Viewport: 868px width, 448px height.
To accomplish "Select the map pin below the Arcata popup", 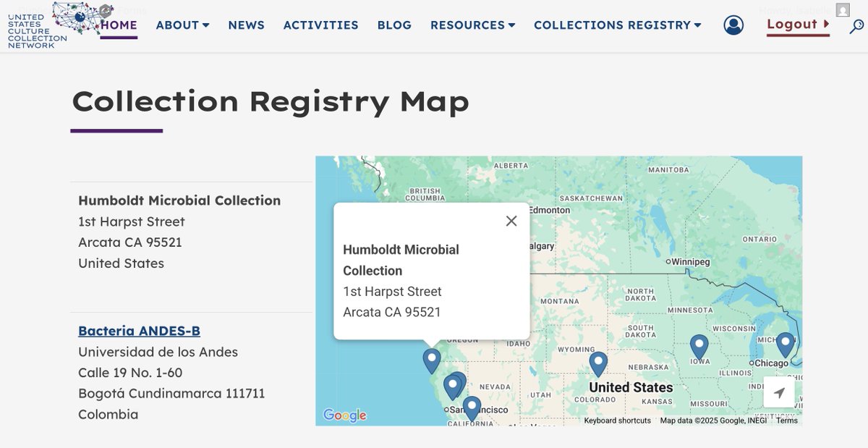I will pos(432,360).
